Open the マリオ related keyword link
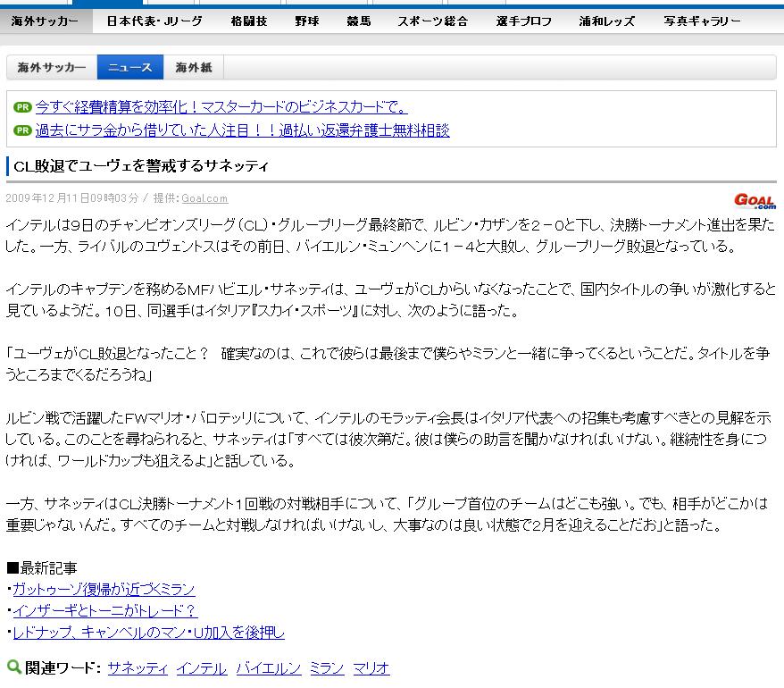The height and width of the screenshot is (688, 784). [x=371, y=668]
